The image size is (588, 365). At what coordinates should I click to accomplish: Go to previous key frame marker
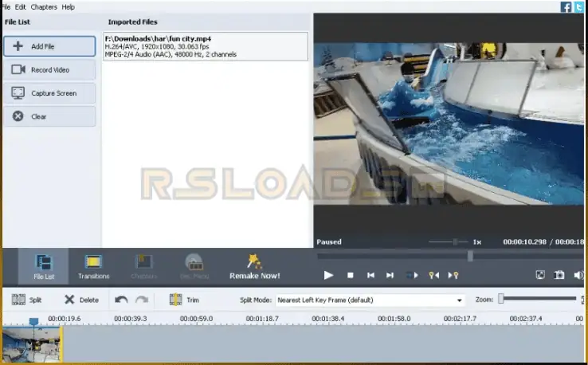434,275
